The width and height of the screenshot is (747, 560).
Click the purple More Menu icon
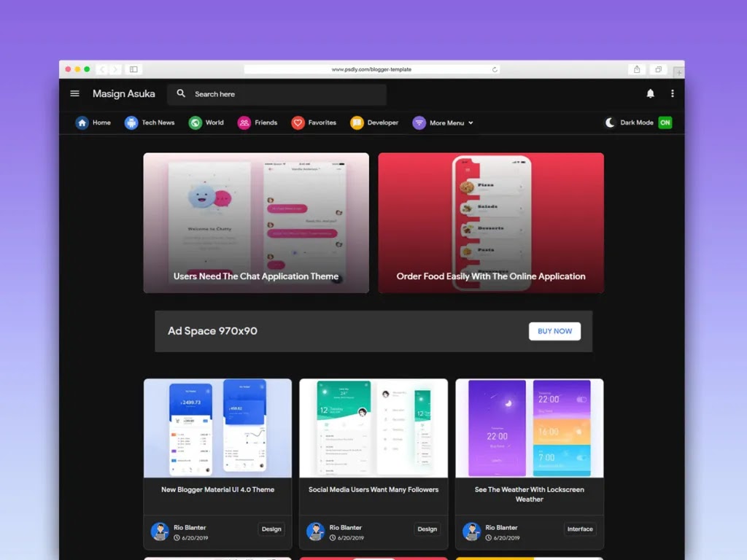[419, 122]
